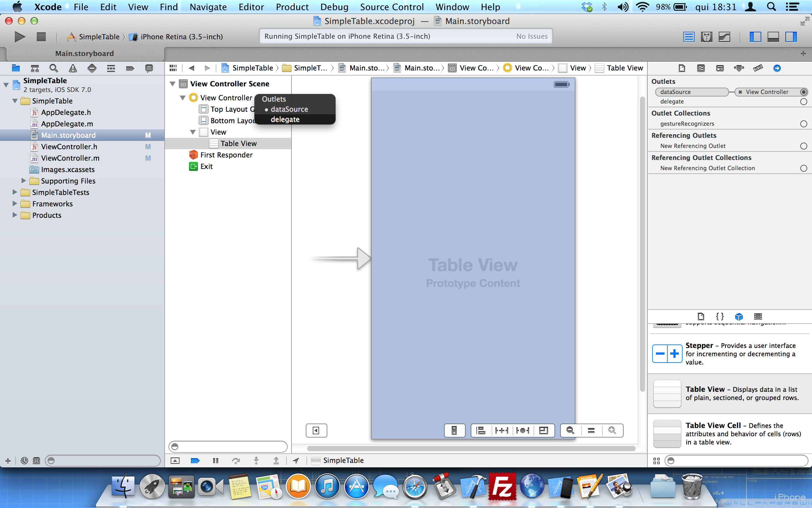Toggle the Debug area visibility

pyautogui.click(x=773, y=37)
